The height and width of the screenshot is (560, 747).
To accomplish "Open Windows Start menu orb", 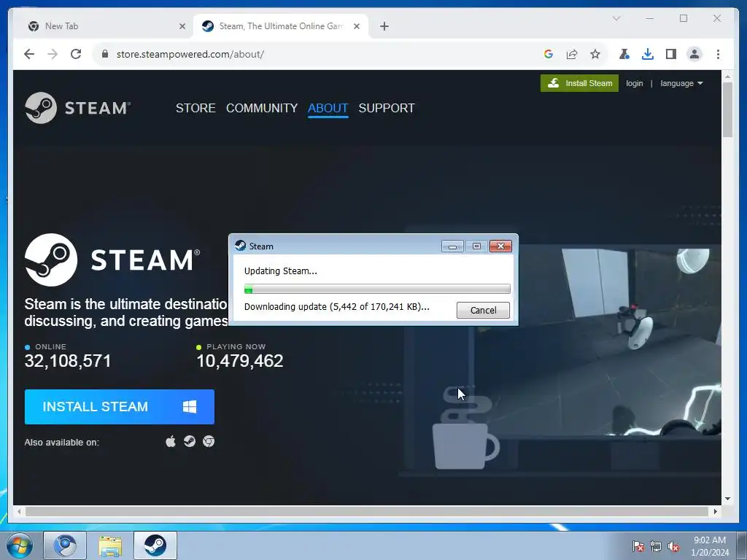I will 20,545.
